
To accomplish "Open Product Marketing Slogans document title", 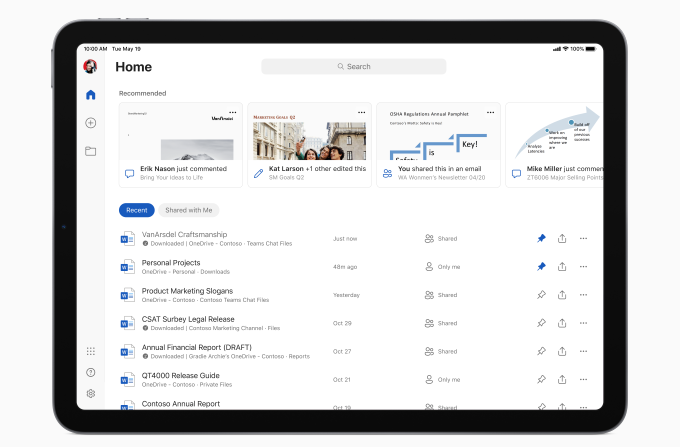I will 187,290.
